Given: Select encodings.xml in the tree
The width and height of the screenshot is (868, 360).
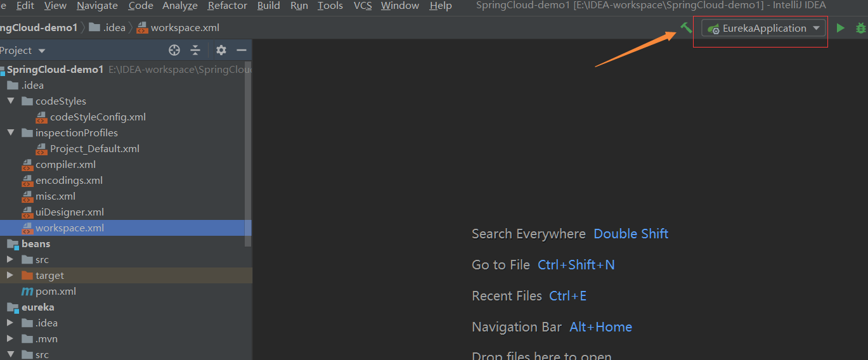Looking at the screenshot, I should (x=69, y=181).
